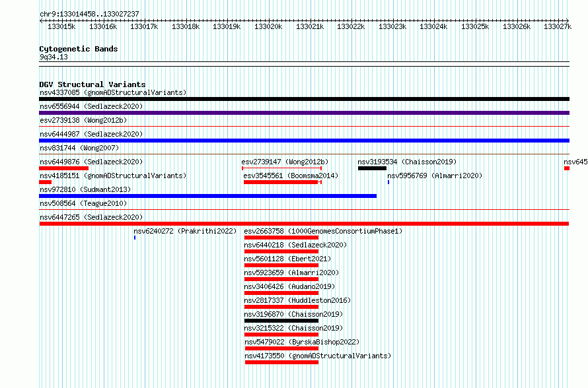Click the nsv4337085 gnomAD variant label

(x=113, y=92)
